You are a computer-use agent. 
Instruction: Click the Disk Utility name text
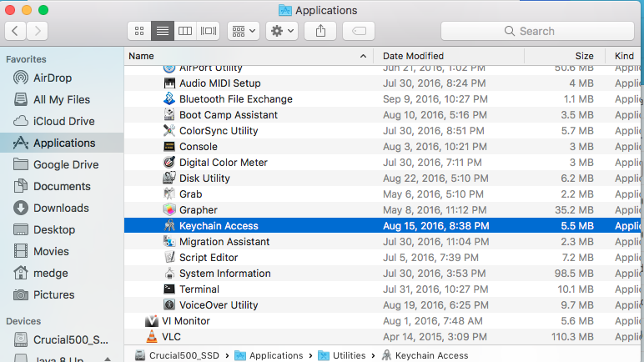click(204, 178)
